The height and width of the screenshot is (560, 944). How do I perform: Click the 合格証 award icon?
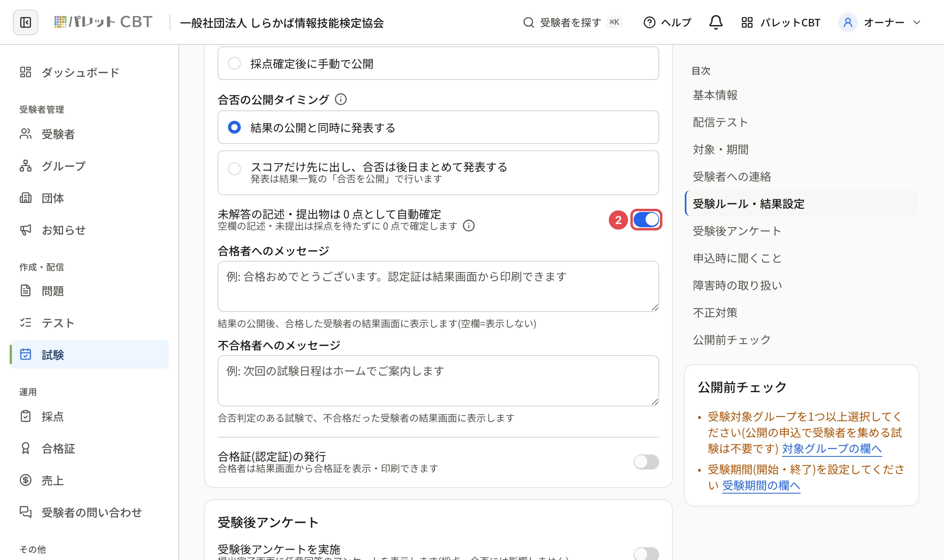[x=26, y=448]
